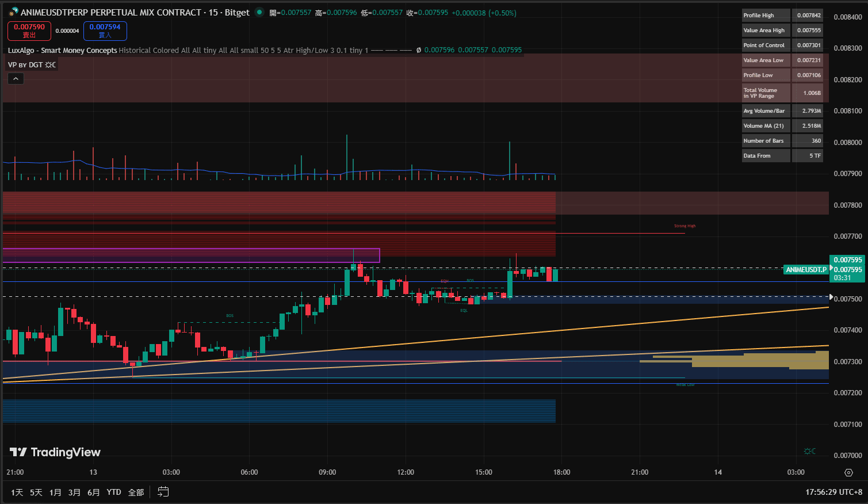Select the 5天 time range

pos(36,492)
